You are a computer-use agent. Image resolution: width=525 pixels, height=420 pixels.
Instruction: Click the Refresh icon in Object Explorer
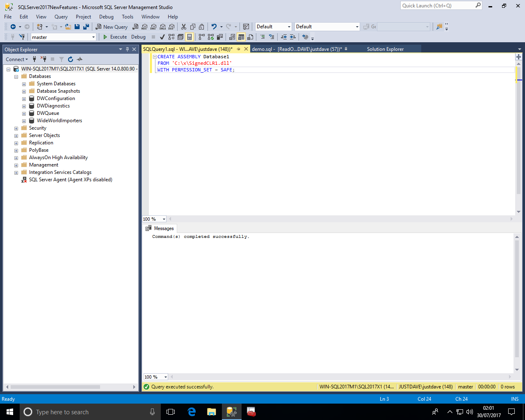(x=71, y=59)
